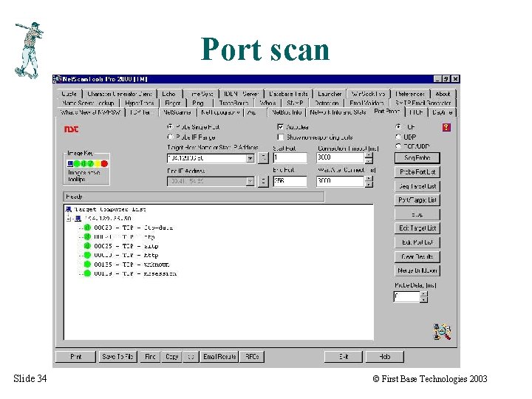Switch to the Whois tab

(267, 103)
